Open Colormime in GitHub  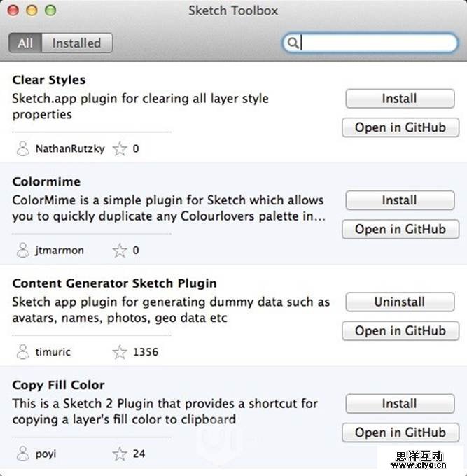400,229
